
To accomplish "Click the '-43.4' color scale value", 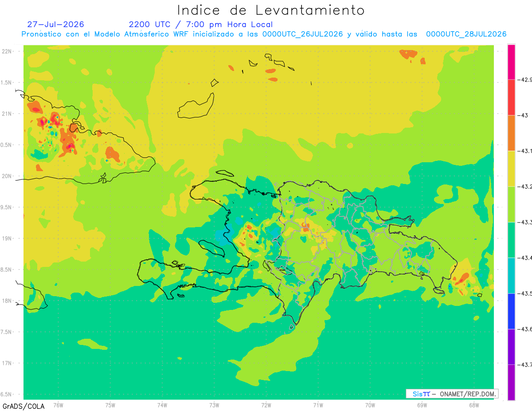I will [525, 258].
